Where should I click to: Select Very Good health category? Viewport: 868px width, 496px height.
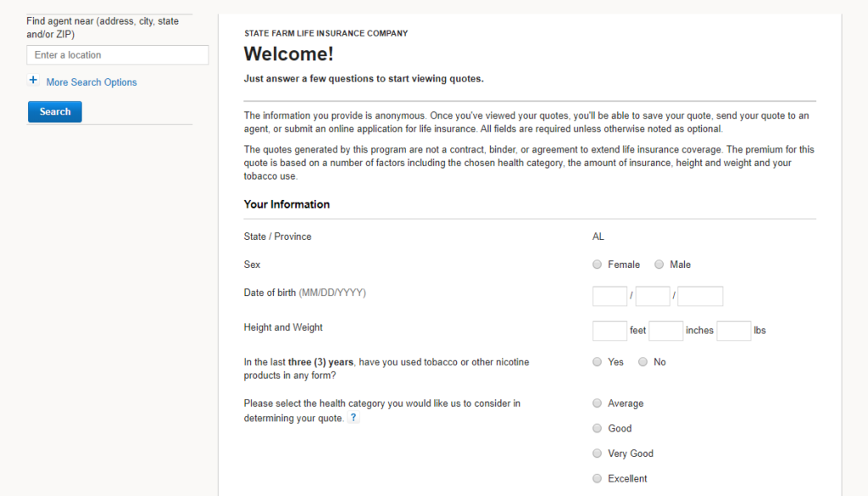tap(598, 454)
